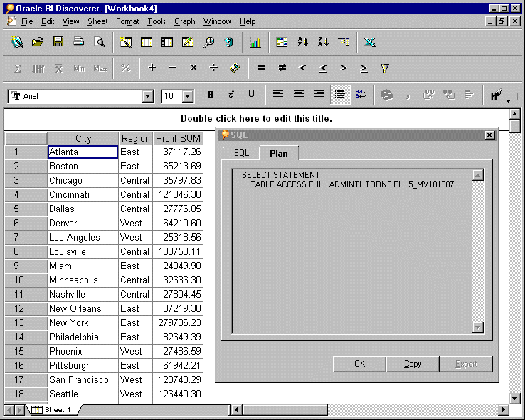Open a workbook with the folder icon
The image size is (525, 420).
coord(38,42)
